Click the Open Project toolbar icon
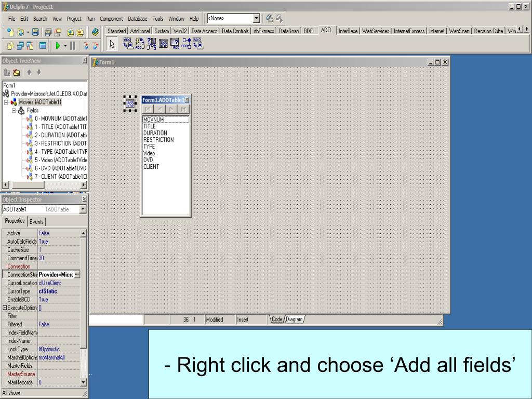The width and height of the screenshot is (532, 399). [x=58, y=32]
